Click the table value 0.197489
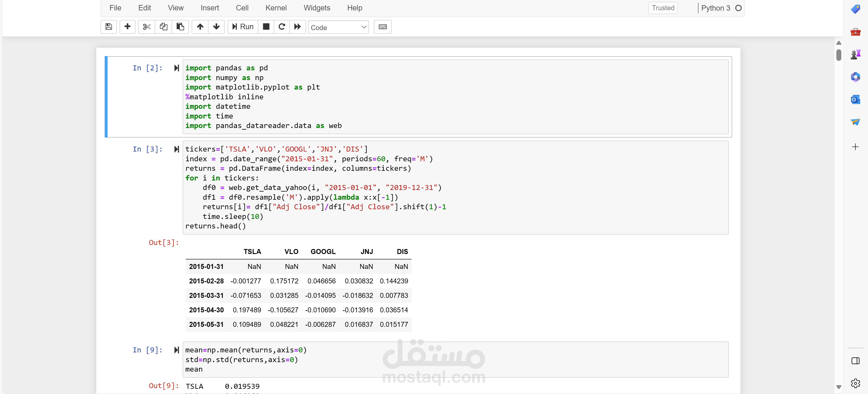This screenshot has width=868, height=394. [247, 310]
